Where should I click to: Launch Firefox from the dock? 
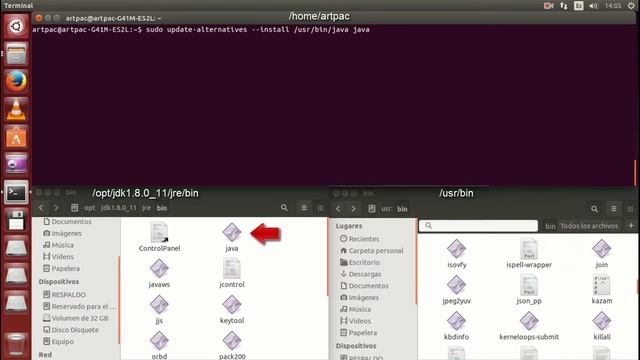(x=16, y=81)
